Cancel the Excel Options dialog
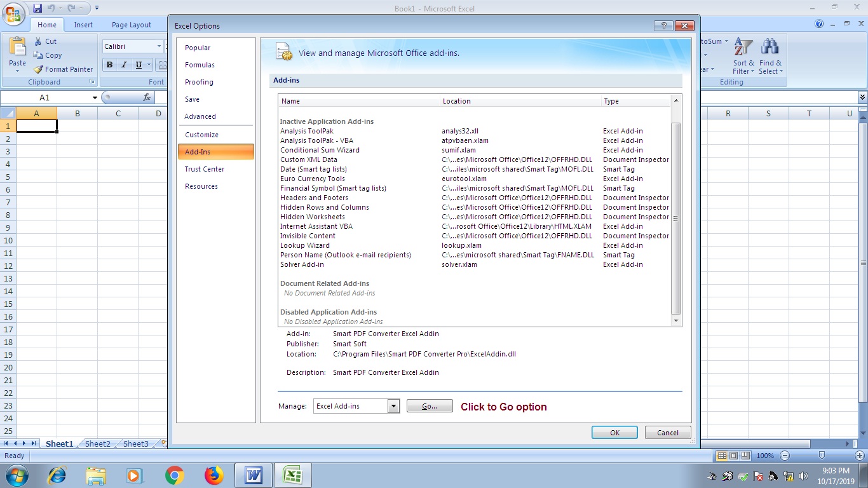The image size is (868, 488). (x=668, y=433)
